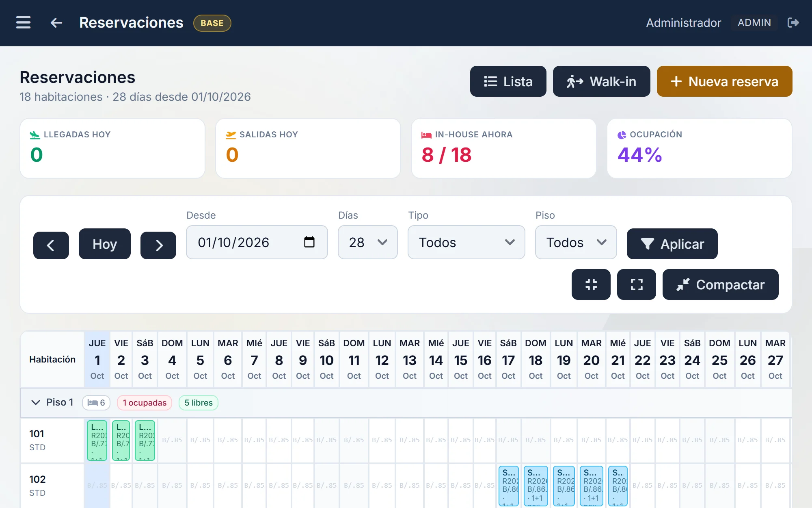Click the 1 ocupadas badge
The width and height of the screenshot is (812, 508).
click(145, 403)
